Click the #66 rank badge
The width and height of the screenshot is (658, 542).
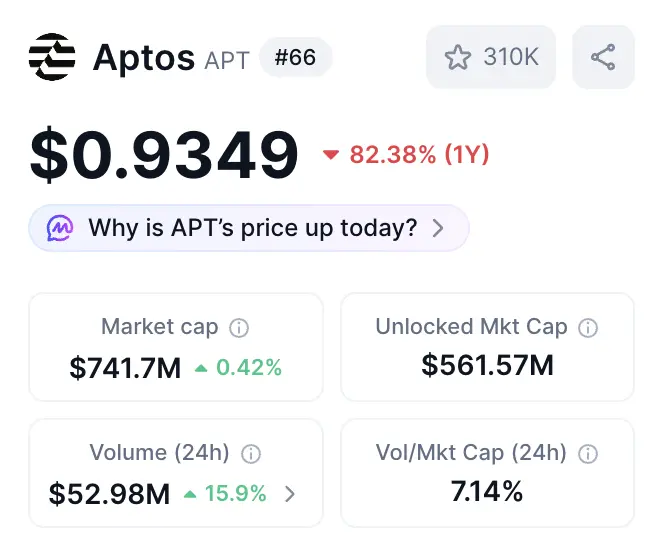(x=295, y=57)
